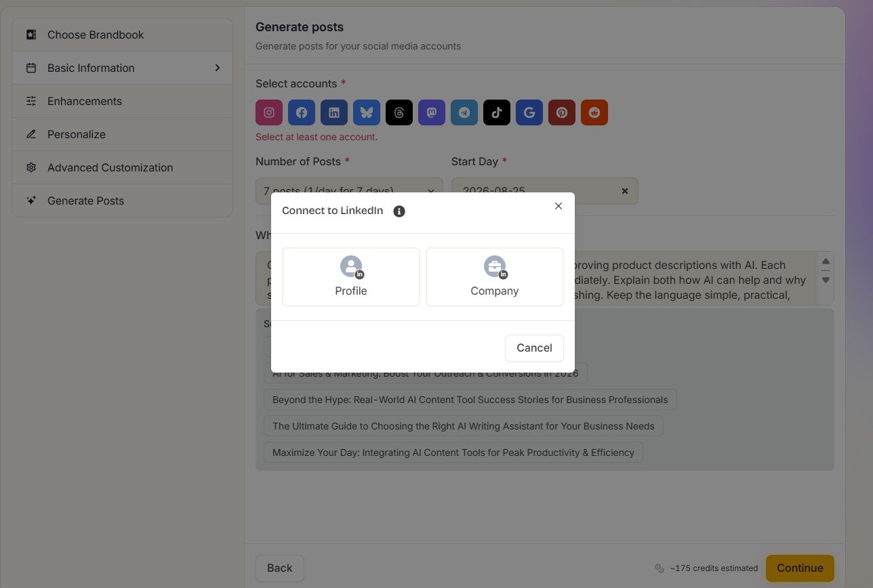The image size is (873, 588).
Task: Choose the LinkedIn Company option
Action: [495, 277]
